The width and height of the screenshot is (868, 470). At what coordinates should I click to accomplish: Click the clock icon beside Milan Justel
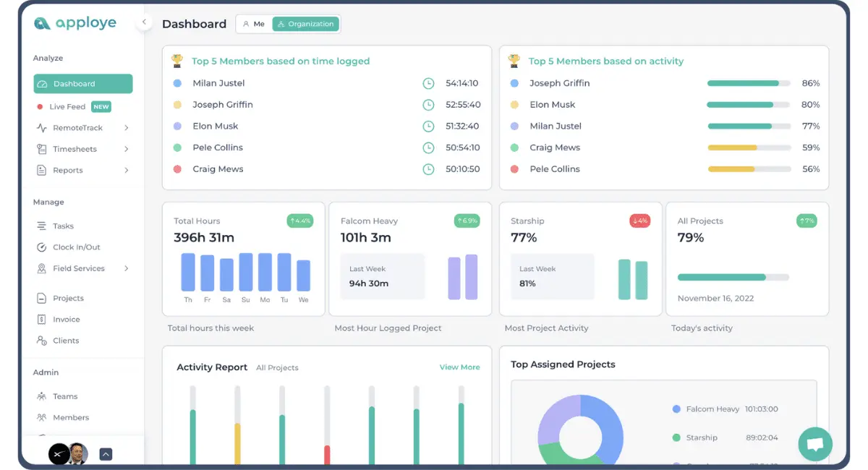tap(428, 83)
